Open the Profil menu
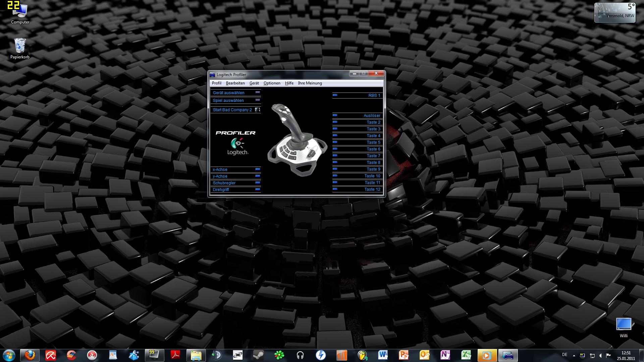644x362 pixels. point(216,83)
